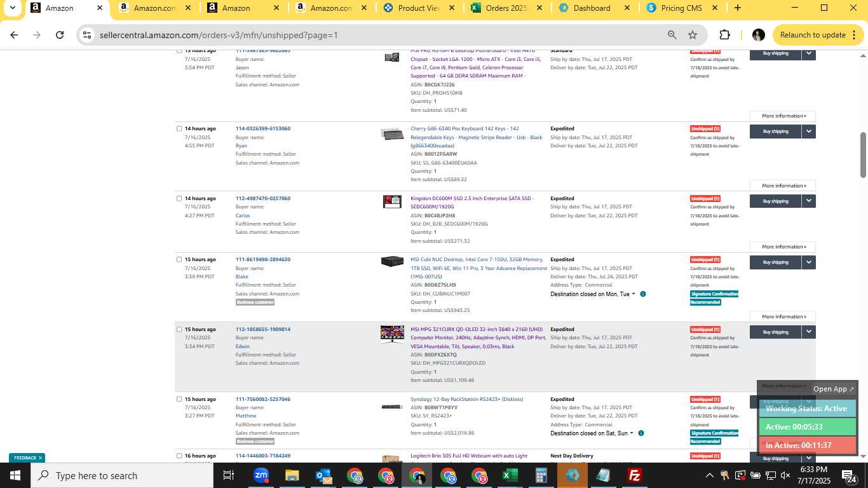The image size is (868, 488).
Task: Reload the Seller Central page
Action: tap(60, 35)
